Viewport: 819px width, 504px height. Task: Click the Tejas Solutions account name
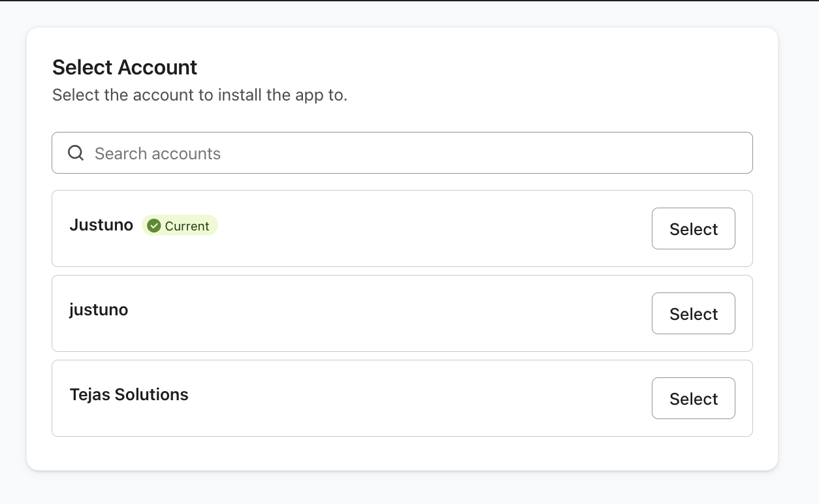pyautogui.click(x=129, y=394)
